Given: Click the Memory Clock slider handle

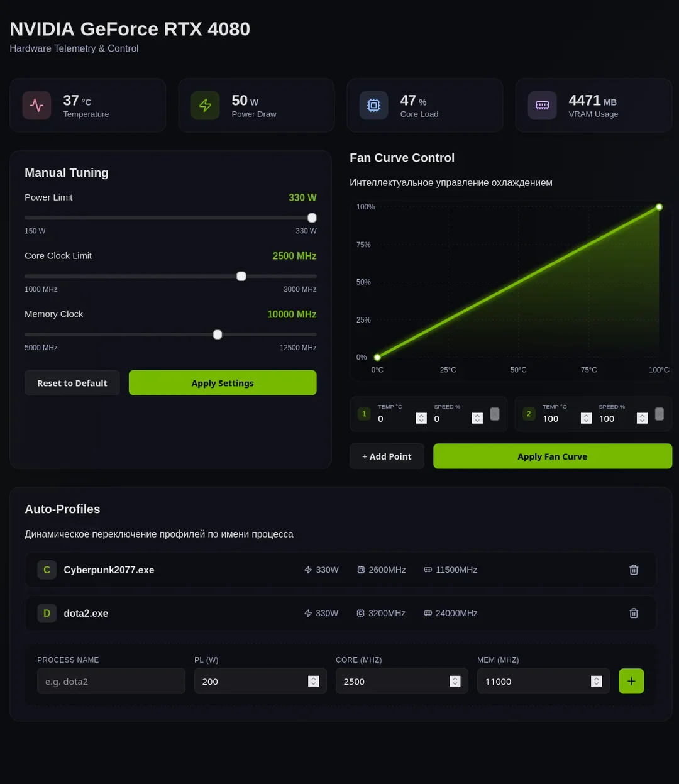Looking at the screenshot, I should 218,334.
